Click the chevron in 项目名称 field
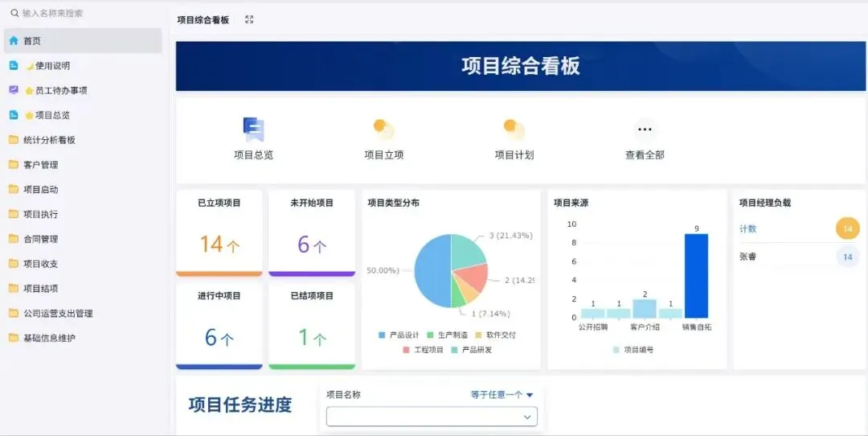This screenshot has height=436, width=868. [x=527, y=417]
